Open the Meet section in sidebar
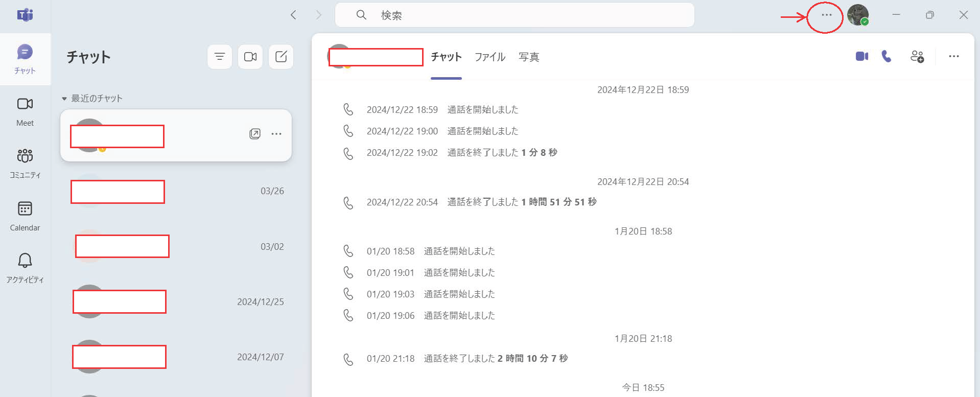The width and height of the screenshot is (980, 397). click(25, 111)
